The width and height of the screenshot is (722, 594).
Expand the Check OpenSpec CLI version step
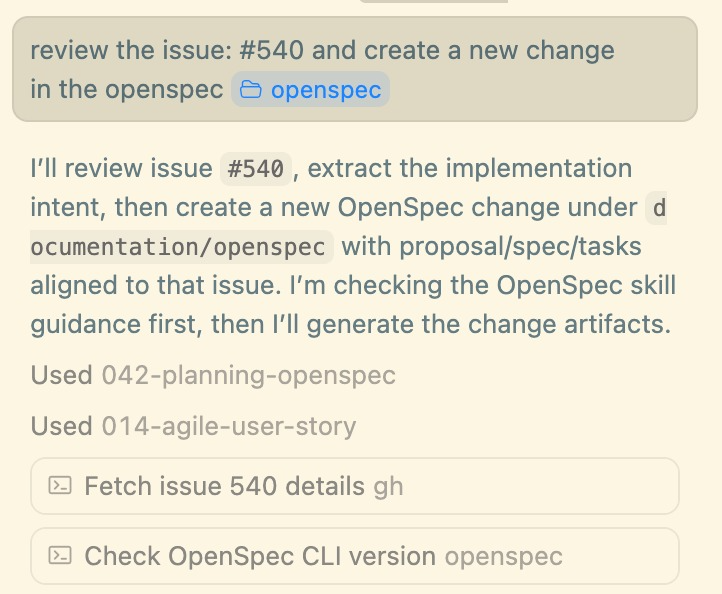click(260, 556)
